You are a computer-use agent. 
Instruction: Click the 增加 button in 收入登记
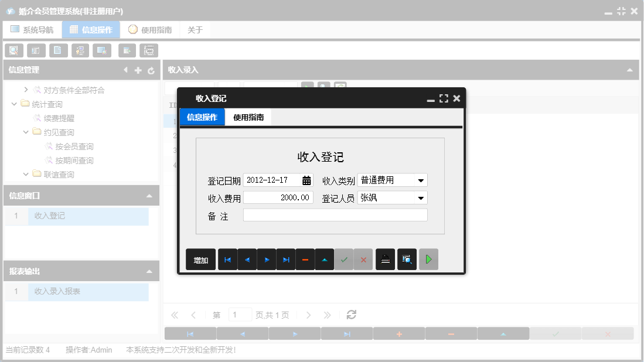click(x=200, y=259)
